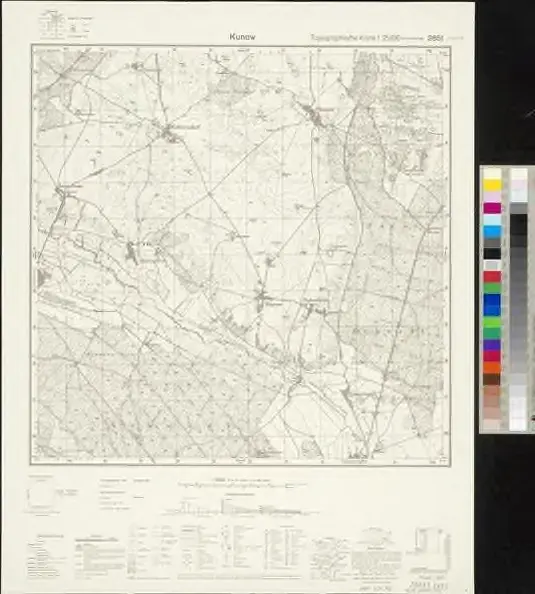The image size is (535, 594).
Task: Click the black swatch in the color column
Action: click(492, 253)
